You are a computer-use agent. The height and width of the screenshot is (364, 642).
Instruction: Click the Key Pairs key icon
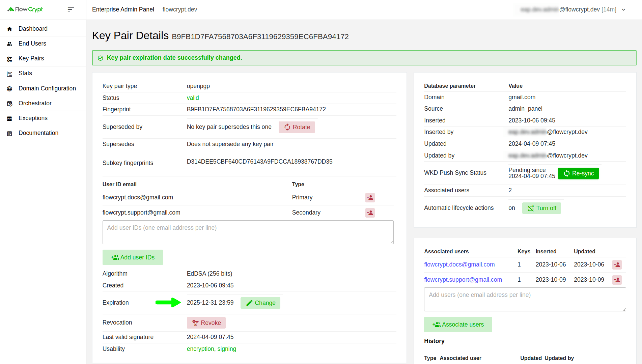pyautogui.click(x=9, y=59)
